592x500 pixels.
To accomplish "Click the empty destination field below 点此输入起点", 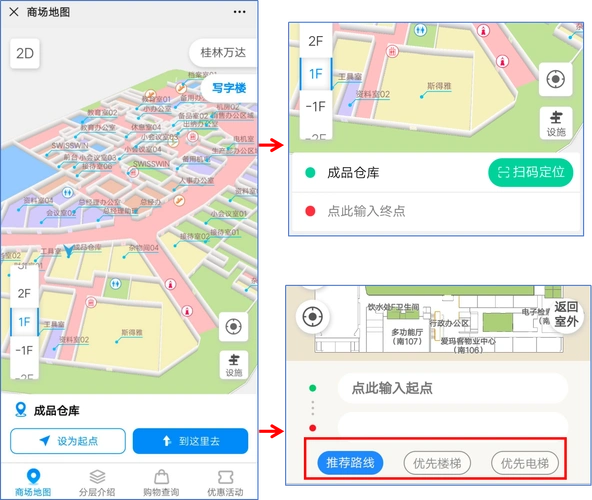I will pyautogui.click(x=453, y=426).
